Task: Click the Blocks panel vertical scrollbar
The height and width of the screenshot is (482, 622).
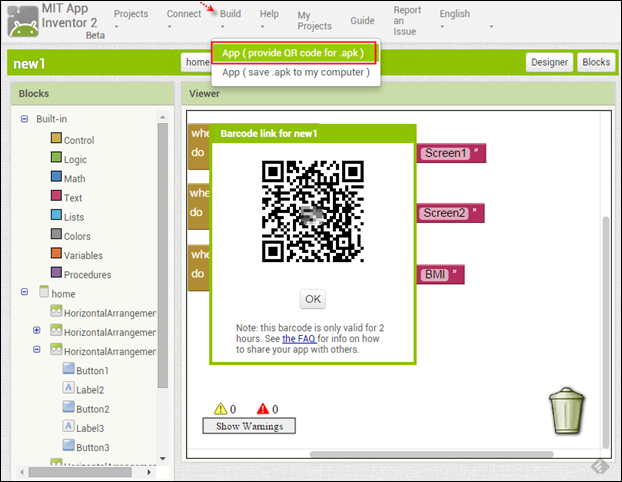Action: pyautogui.click(x=163, y=255)
